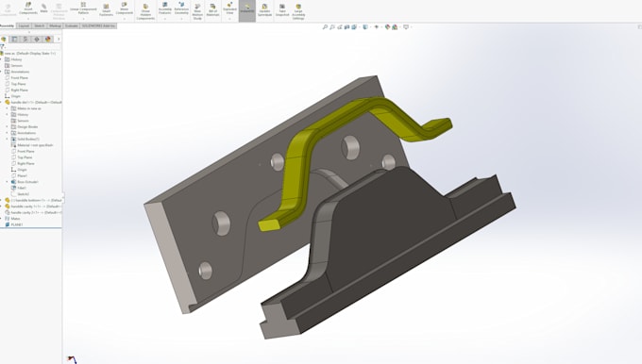
Task: Expand the Mates folder
Action: click(x=1, y=219)
